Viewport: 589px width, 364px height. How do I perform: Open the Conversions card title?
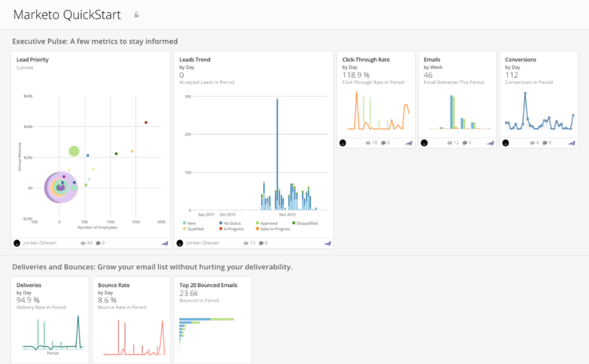point(521,60)
